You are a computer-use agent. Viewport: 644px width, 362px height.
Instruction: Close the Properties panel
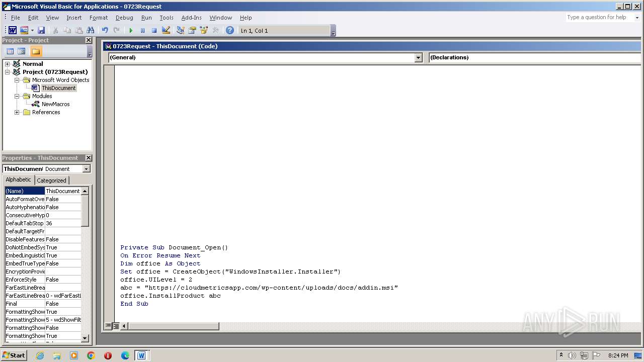[x=89, y=158]
